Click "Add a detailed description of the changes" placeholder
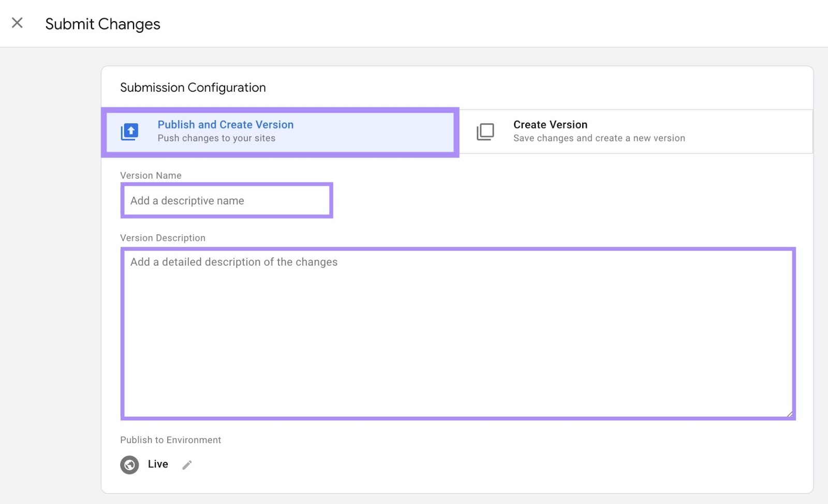Viewport: 828px width, 504px height. coord(233,262)
